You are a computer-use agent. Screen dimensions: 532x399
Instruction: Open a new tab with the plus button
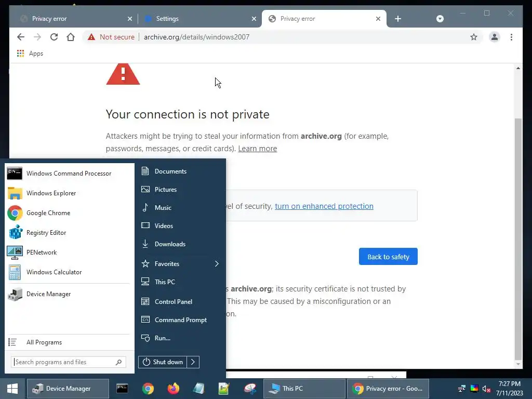point(398,19)
